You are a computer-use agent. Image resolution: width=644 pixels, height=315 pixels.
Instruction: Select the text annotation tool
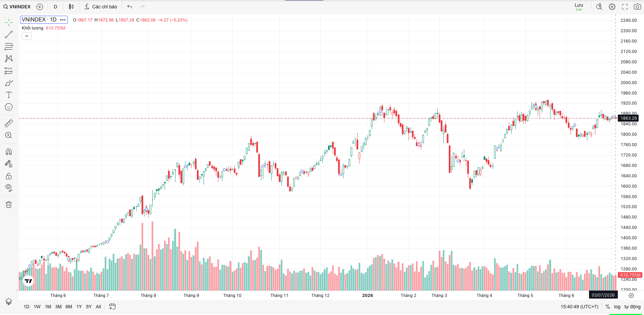(9, 95)
